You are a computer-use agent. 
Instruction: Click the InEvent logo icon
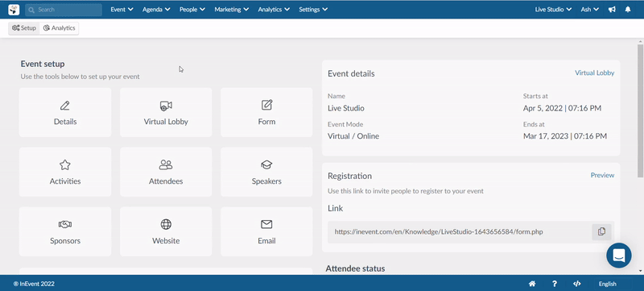coord(14,10)
